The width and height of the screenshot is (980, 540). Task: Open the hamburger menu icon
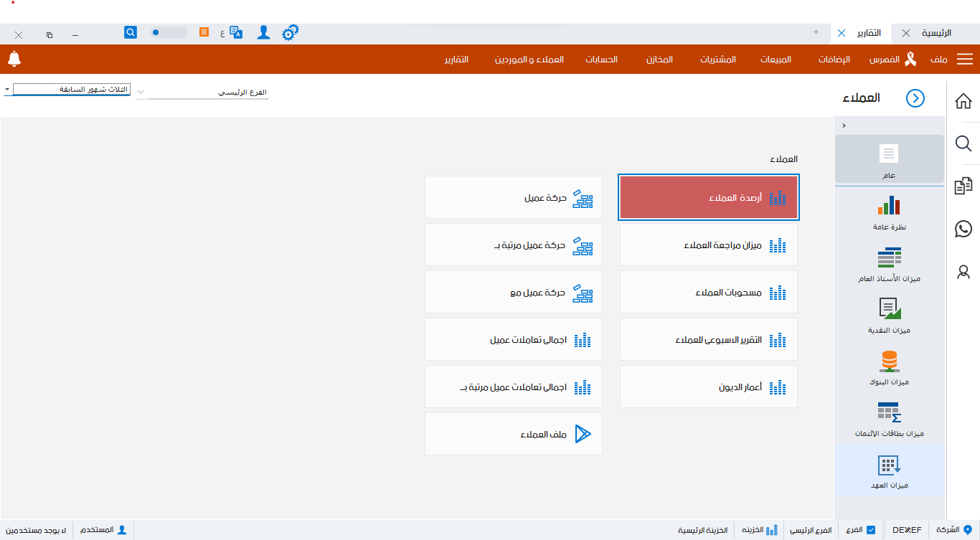(965, 60)
